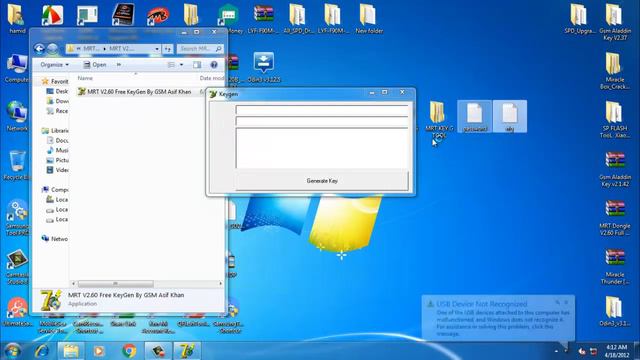Click the Search box in Explorer

coord(200,49)
